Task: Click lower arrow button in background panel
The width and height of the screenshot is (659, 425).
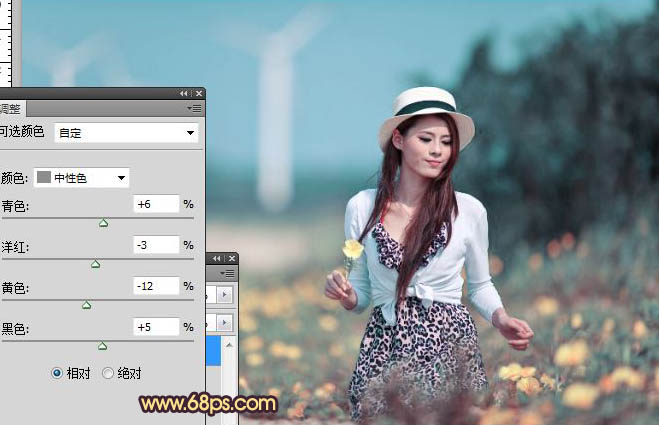Action: pyautogui.click(x=223, y=323)
